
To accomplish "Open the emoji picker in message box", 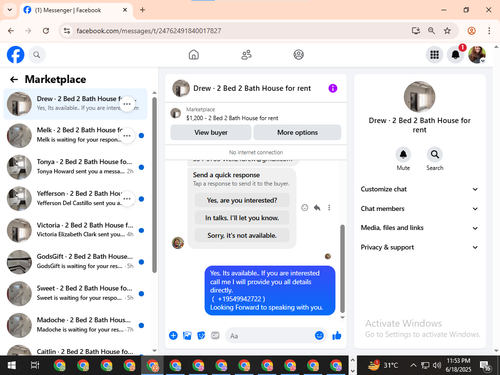I will click(x=319, y=335).
